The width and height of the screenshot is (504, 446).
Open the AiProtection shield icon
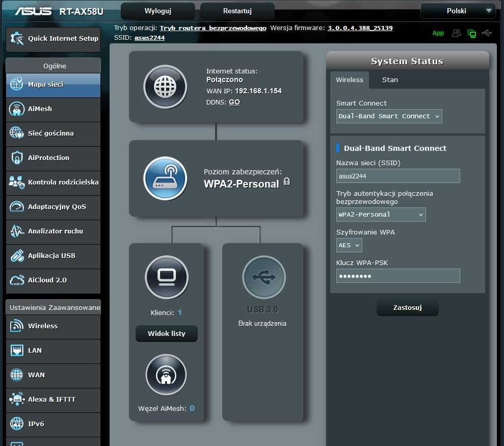(x=16, y=158)
